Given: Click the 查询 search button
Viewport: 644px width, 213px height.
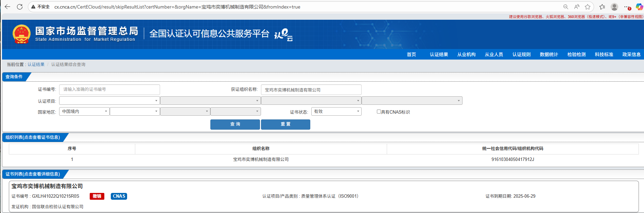Looking at the screenshot, I should 235,124.
